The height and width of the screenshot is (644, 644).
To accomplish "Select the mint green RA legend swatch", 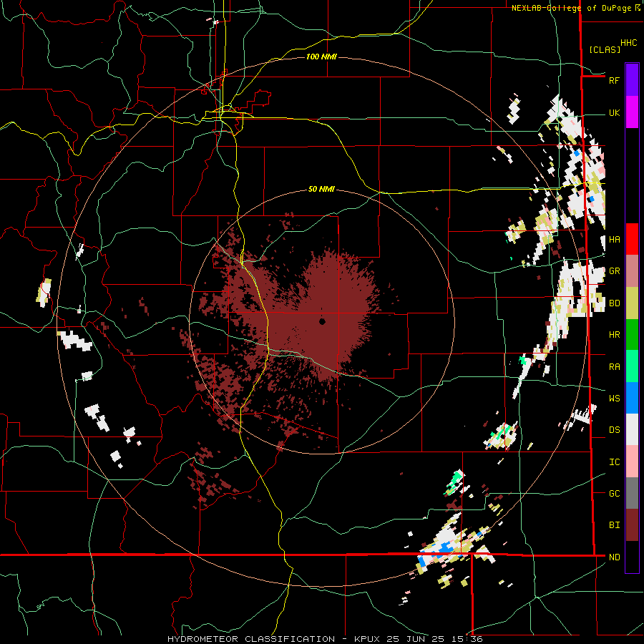I will pos(632,366).
